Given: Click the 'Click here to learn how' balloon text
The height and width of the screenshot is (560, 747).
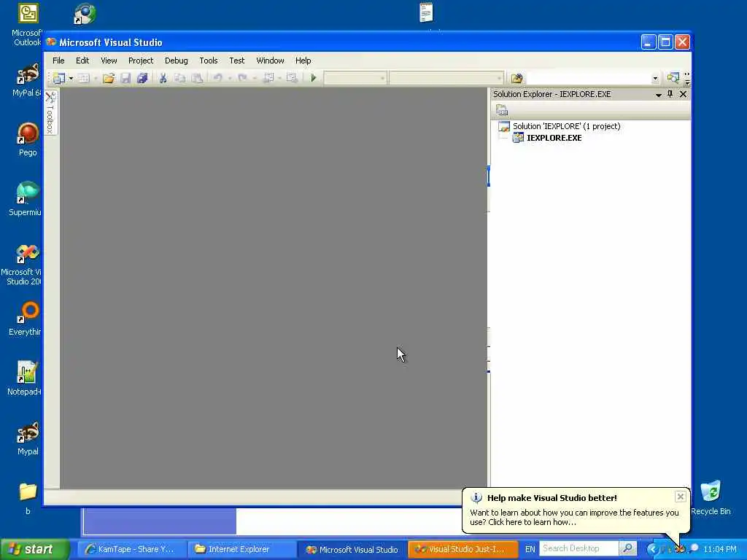Looking at the screenshot, I should point(532,522).
